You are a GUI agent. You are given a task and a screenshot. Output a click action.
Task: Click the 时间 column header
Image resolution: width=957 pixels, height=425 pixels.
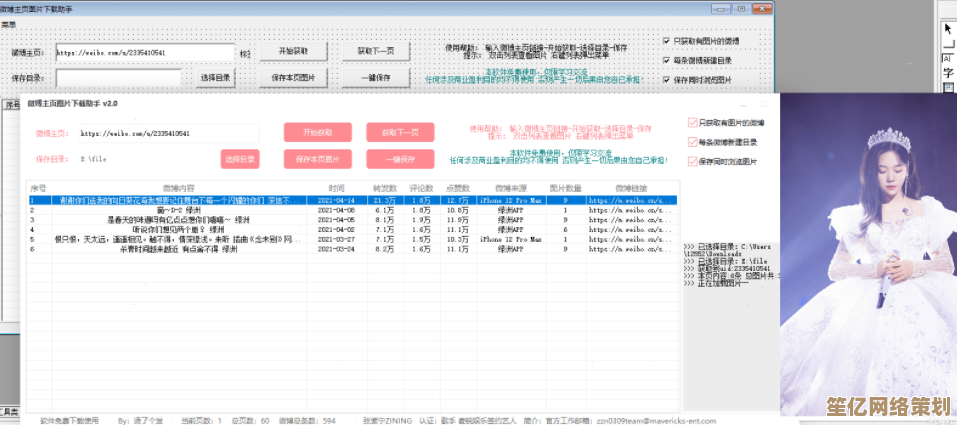336,187
